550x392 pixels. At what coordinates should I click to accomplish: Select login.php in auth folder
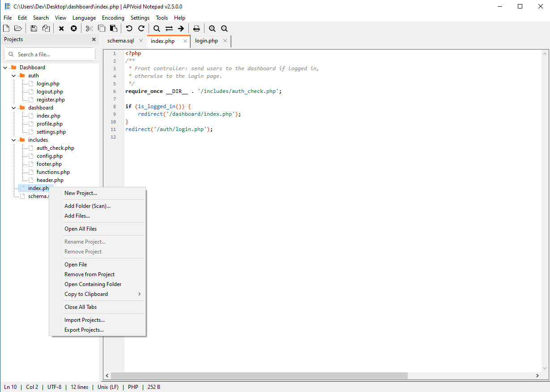tap(48, 84)
